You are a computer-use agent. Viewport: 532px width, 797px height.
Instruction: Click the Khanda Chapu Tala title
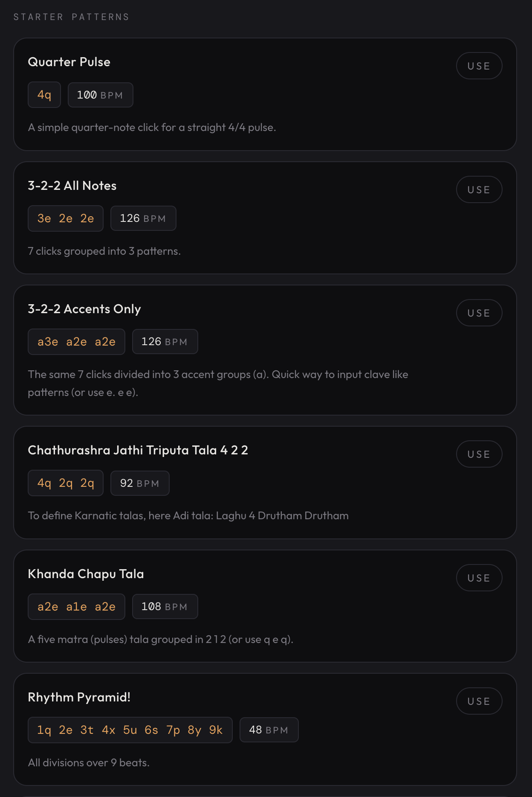[x=86, y=574]
